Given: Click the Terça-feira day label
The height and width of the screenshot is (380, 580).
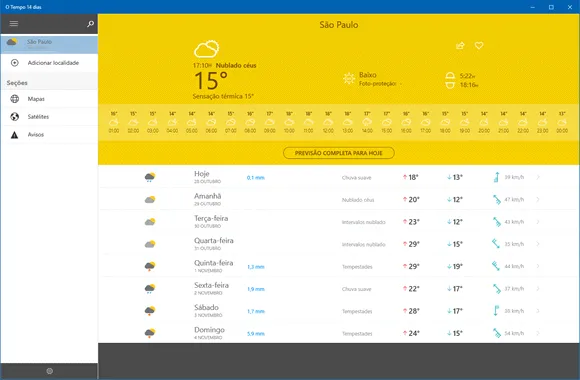Looking at the screenshot, I should (211, 218).
